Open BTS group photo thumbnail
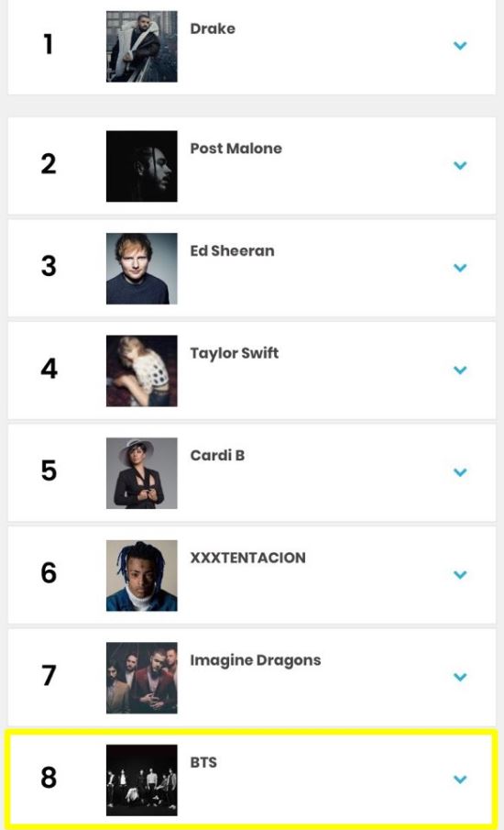The width and height of the screenshot is (504, 830). (142, 780)
